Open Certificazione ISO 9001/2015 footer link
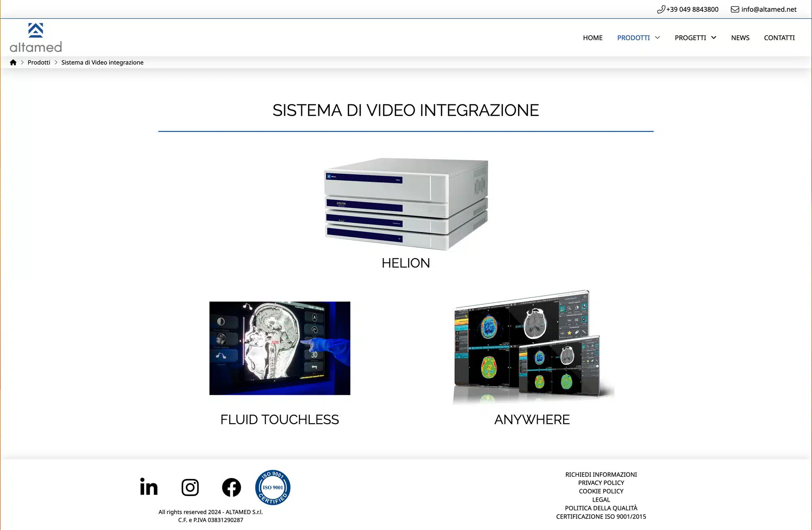Viewport: 812px width, 530px height. (601, 517)
